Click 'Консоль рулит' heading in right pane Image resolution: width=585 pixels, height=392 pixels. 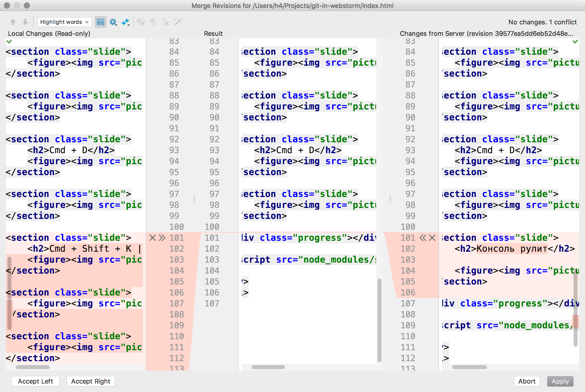[x=512, y=248]
